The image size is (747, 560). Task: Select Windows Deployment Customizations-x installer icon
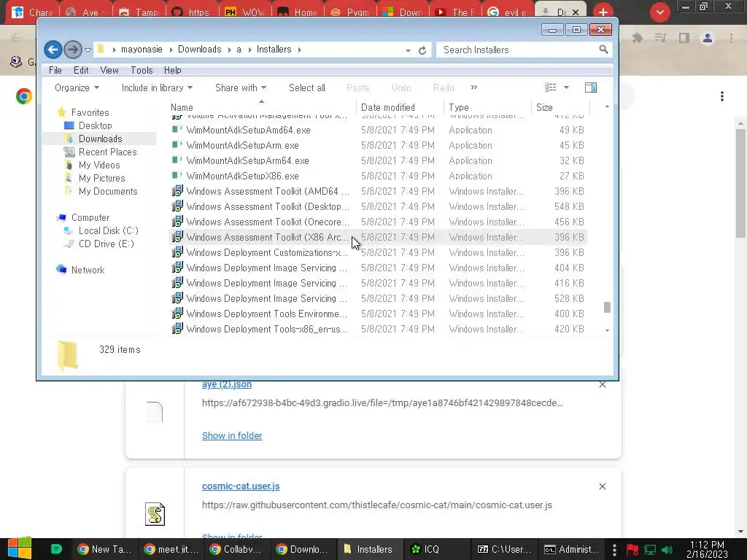pyautogui.click(x=177, y=252)
